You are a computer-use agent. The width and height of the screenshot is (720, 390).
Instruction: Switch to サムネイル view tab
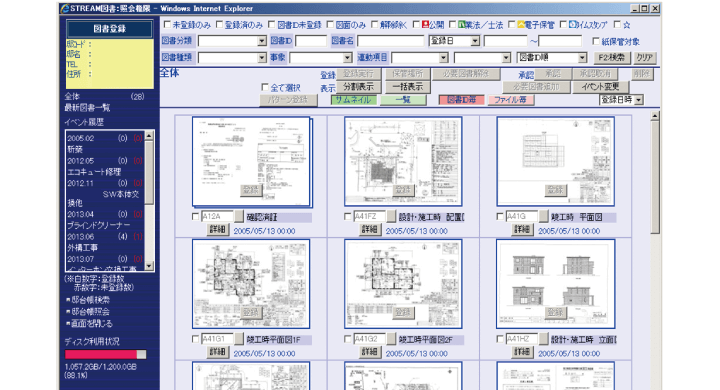click(354, 100)
